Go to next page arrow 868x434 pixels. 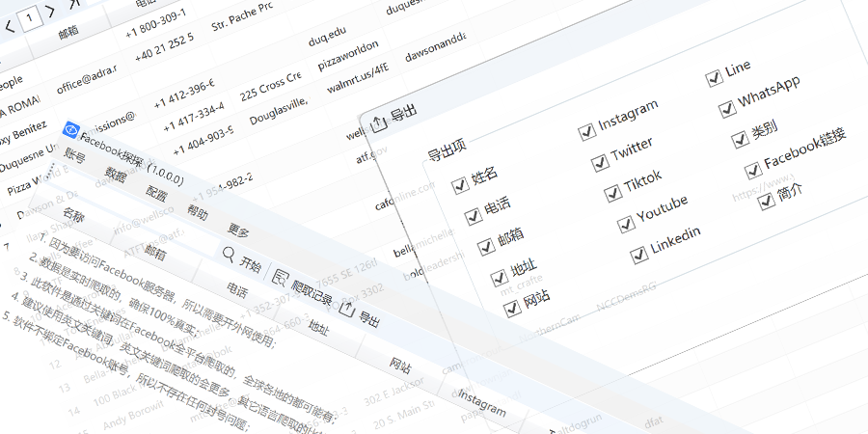[50, 11]
